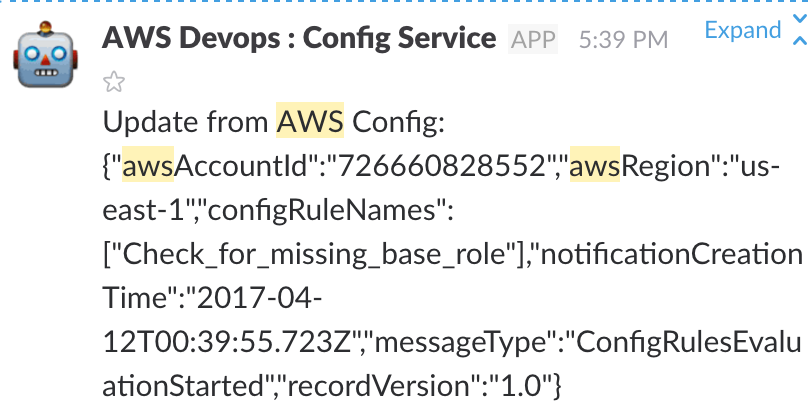Click the recordVersion key text
The width and height of the screenshot is (810, 410).
(x=382, y=386)
